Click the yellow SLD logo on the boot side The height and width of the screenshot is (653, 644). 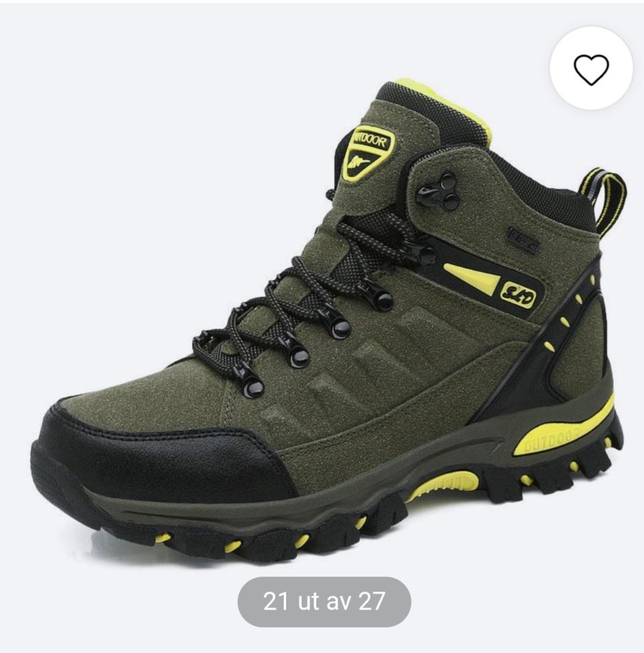coord(517,295)
